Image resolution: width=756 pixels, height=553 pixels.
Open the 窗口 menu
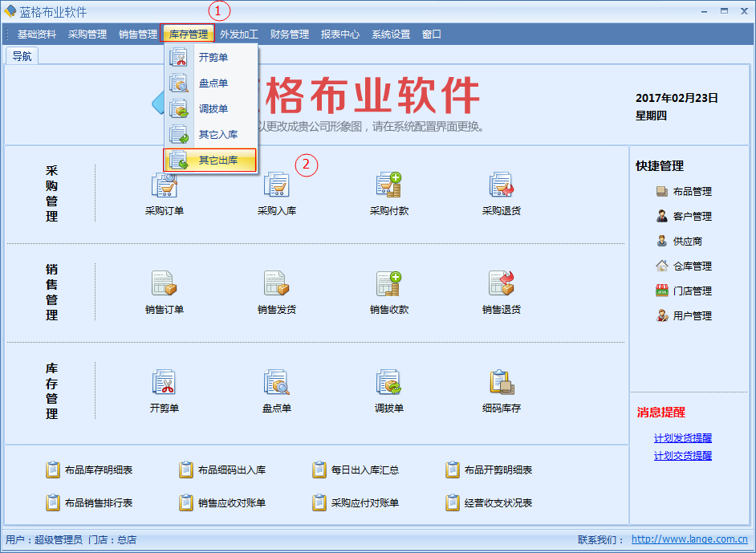click(x=432, y=35)
